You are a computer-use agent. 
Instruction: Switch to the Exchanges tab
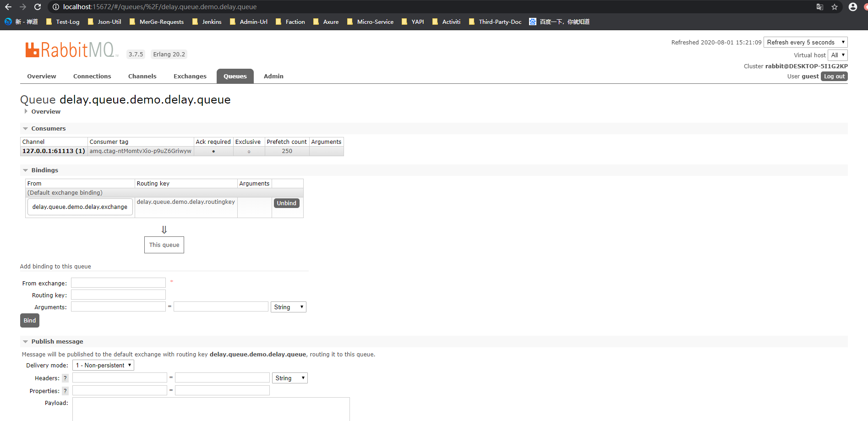(190, 77)
